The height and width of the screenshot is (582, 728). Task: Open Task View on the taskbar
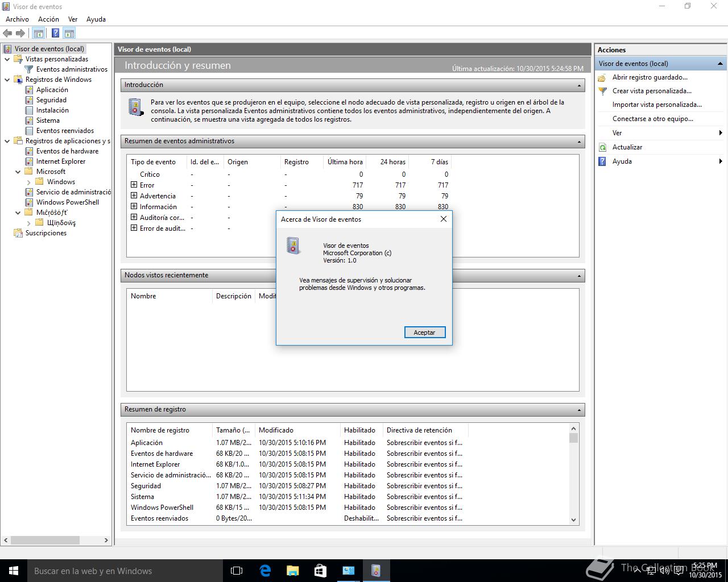tap(237, 571)
